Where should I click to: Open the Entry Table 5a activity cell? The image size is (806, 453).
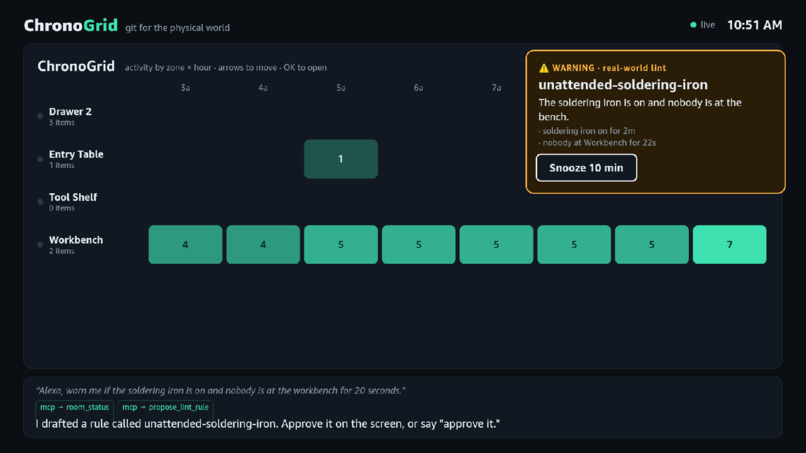click(x=341, y=159)
